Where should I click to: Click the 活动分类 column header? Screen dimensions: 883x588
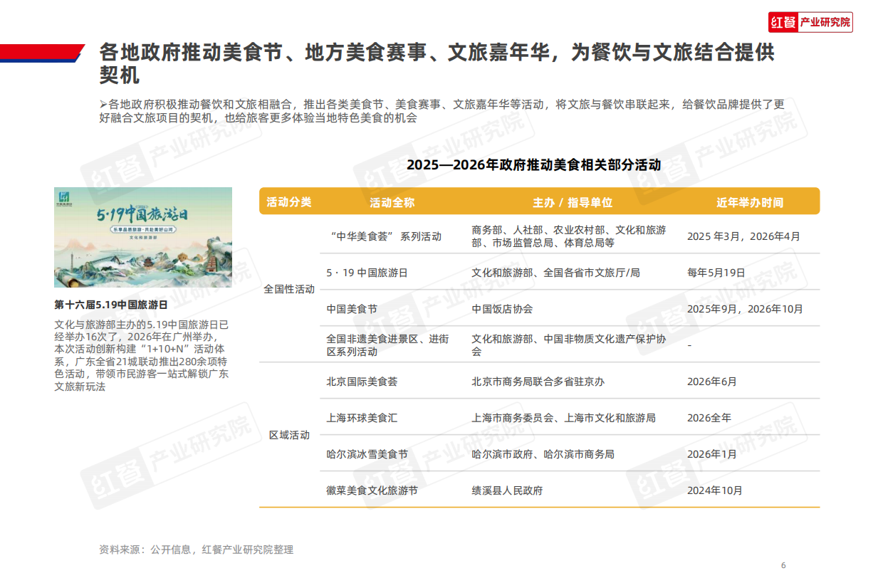[x=289, y=202]
